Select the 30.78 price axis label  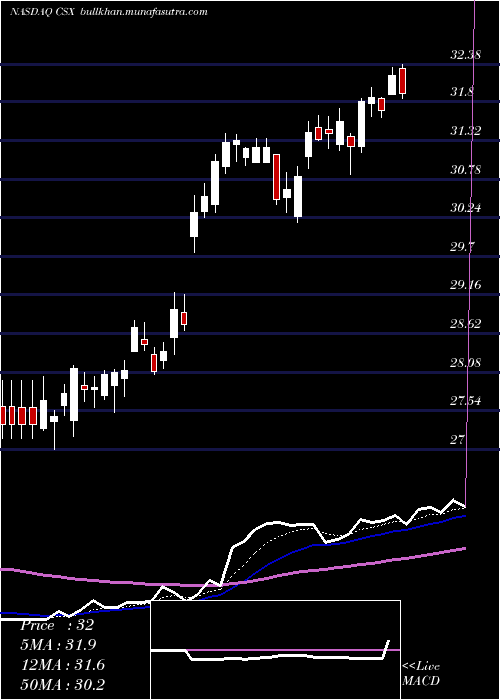coord(465,169)
